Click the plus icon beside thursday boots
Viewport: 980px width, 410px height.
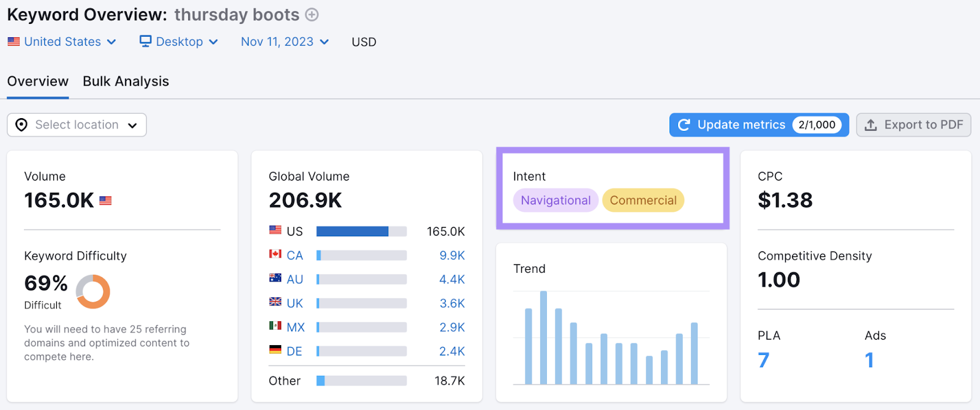tap(312, 15)
